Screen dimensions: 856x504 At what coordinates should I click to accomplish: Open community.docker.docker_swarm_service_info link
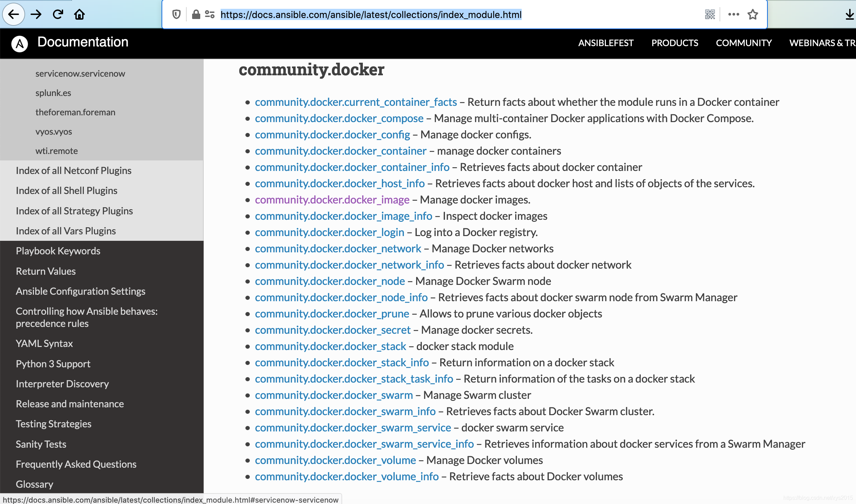365,445
